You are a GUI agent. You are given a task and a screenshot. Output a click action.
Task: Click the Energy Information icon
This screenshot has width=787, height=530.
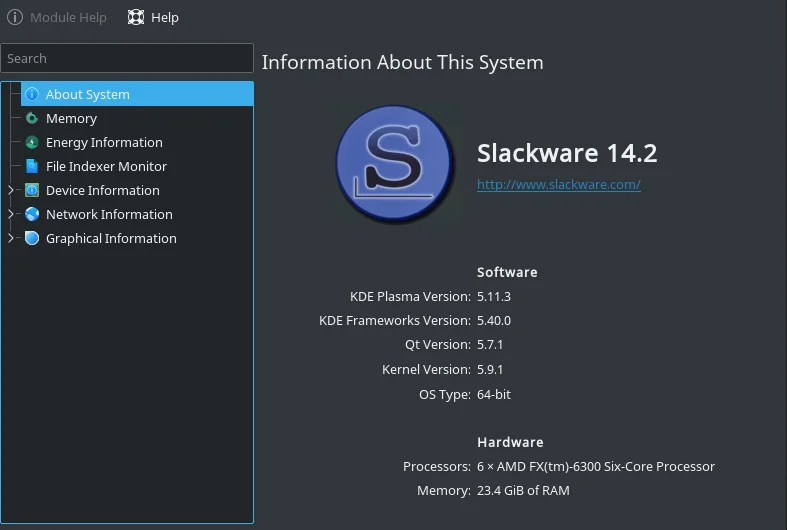click(x=32, y=142)
